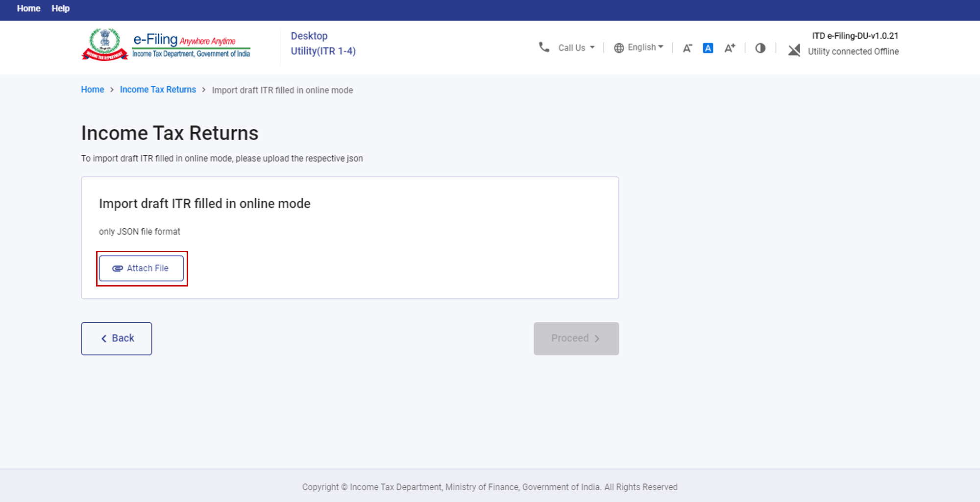Open the Help menu

[60, 8]
